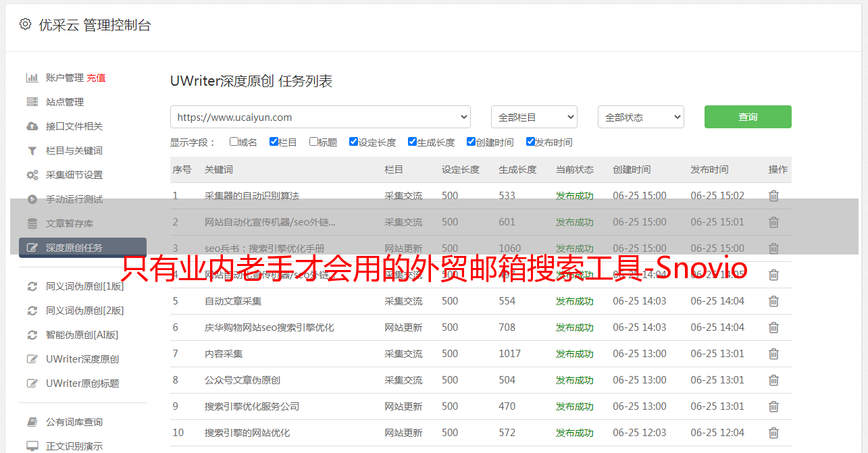Screen dimensions: 868x453
Task: Open the 全部状态 filter dropdown
Action: pos(640,117)
